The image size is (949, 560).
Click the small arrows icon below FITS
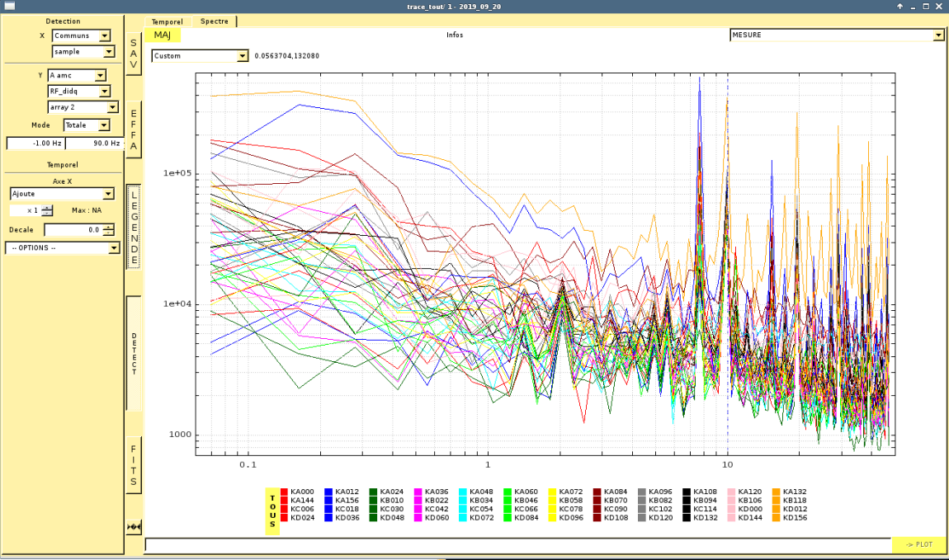(x=134, y=526)
